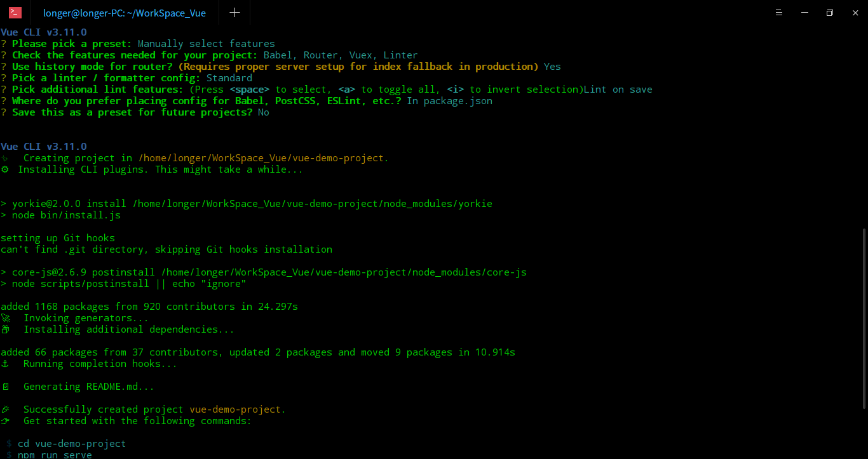Click 'vue-demo-project.' name in success line
The image size is (868, 459).
[x=238, y=409]
